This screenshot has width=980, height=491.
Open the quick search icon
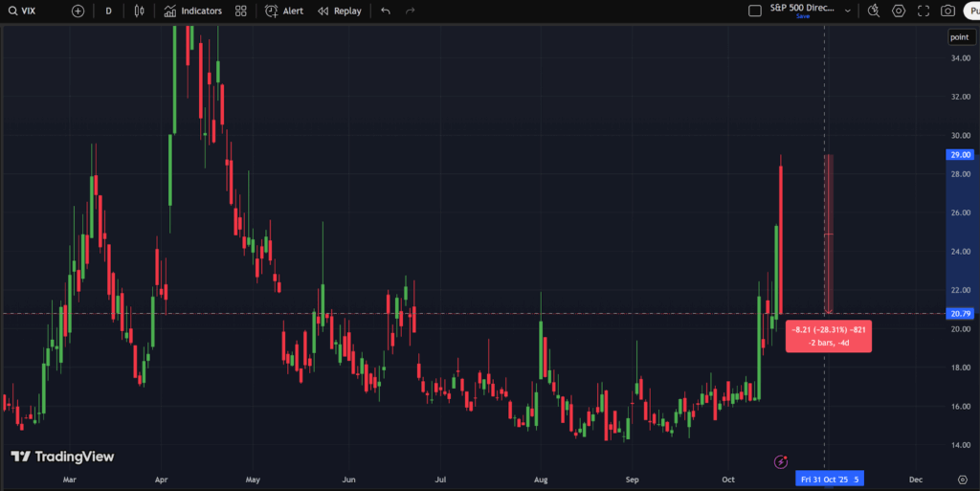click(873, 11)
